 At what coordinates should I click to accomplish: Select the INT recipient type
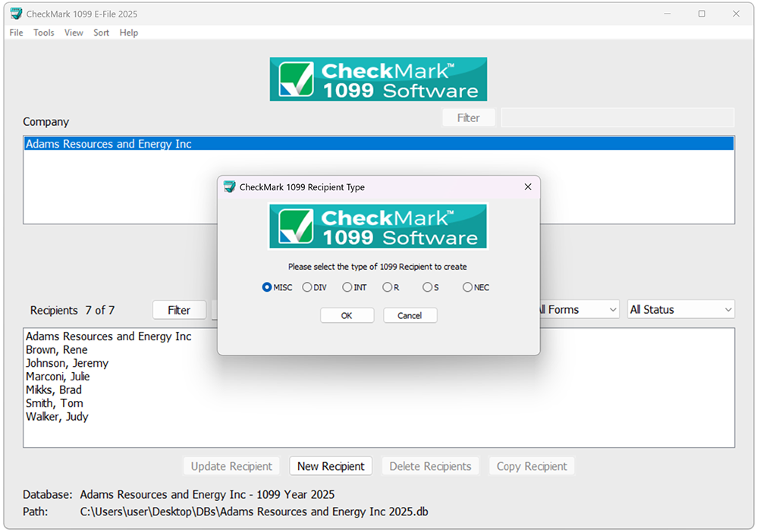pos(354,287)
